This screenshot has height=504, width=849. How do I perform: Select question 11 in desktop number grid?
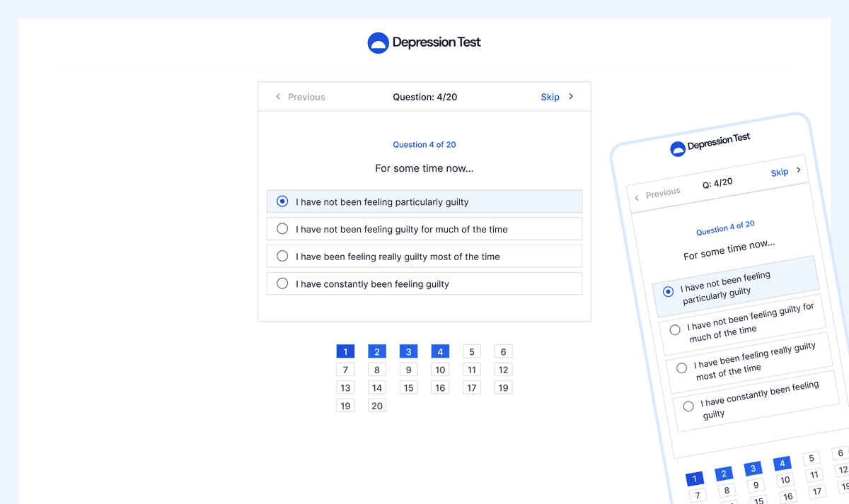tap(472, 369)
